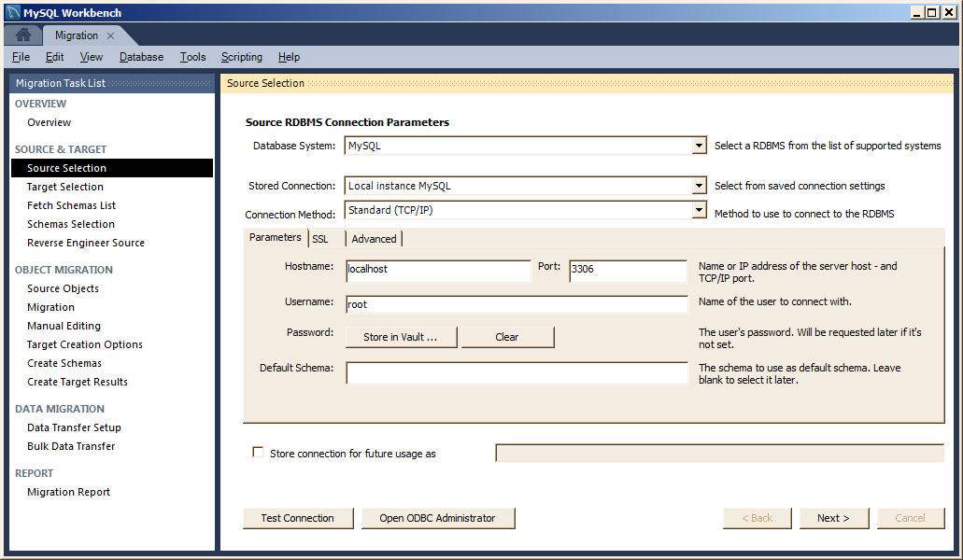Switch to the Migration tab

point(77,35)
